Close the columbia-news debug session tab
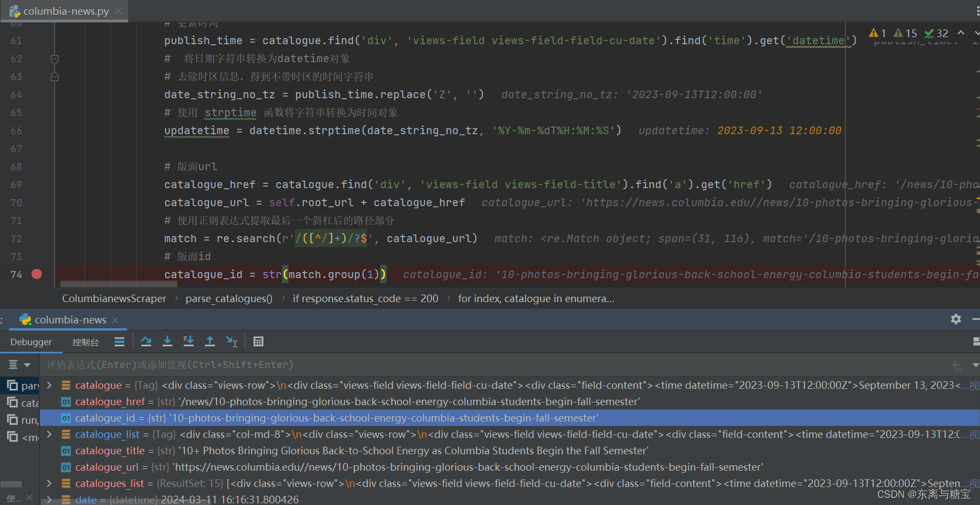 pos(115,320)
